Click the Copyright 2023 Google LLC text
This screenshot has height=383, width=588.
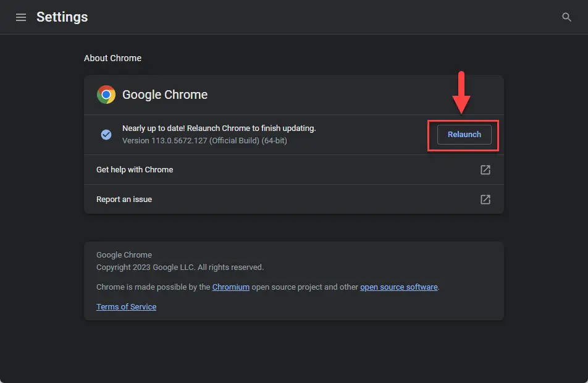pos(180,267)
